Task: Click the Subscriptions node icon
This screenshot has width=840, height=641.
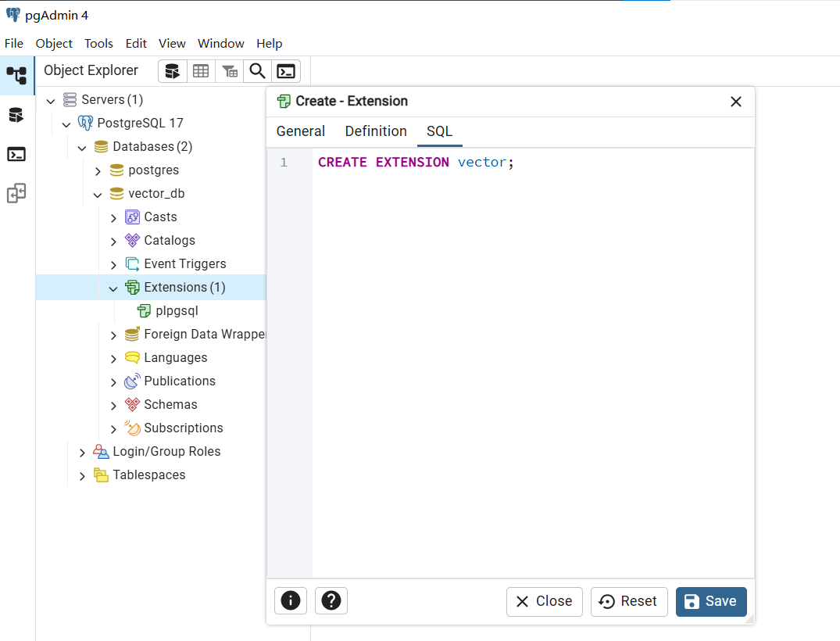Action: tap(132, 428)
